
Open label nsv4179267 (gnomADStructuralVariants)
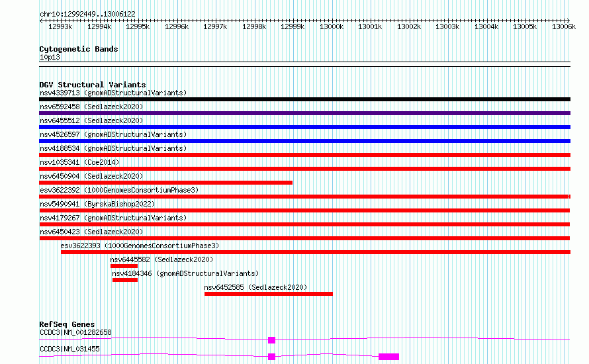tap(113, 218)
